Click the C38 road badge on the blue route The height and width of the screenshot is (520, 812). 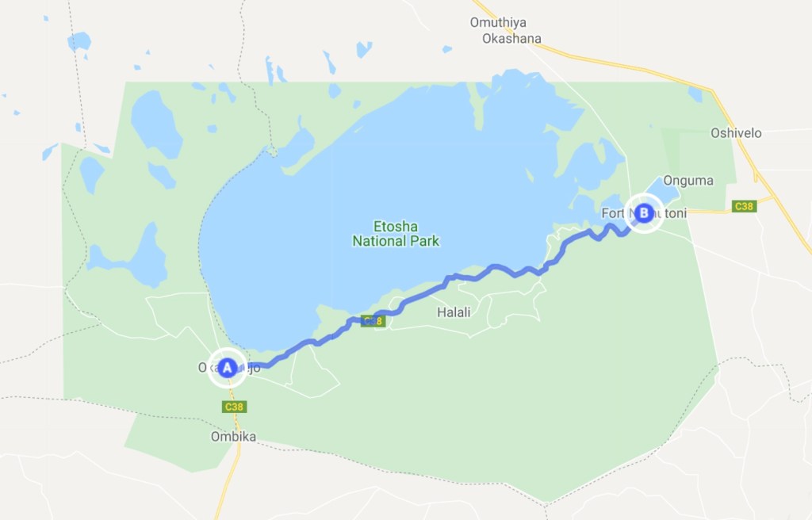[x=373, y=321]
